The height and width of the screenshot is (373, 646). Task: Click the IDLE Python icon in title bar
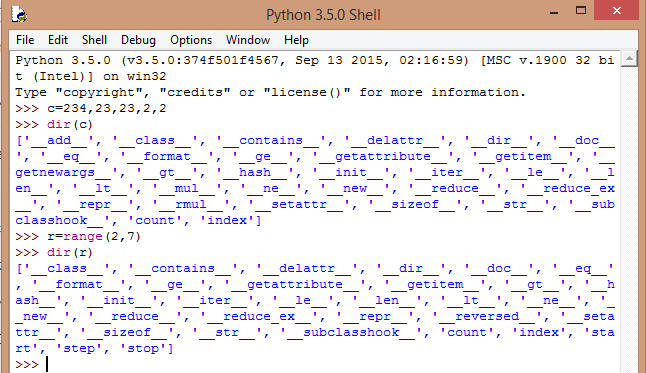(19, 15)
